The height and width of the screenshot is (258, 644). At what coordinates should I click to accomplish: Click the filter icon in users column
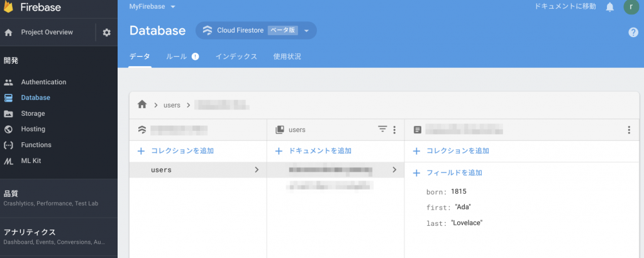(382, 130)
